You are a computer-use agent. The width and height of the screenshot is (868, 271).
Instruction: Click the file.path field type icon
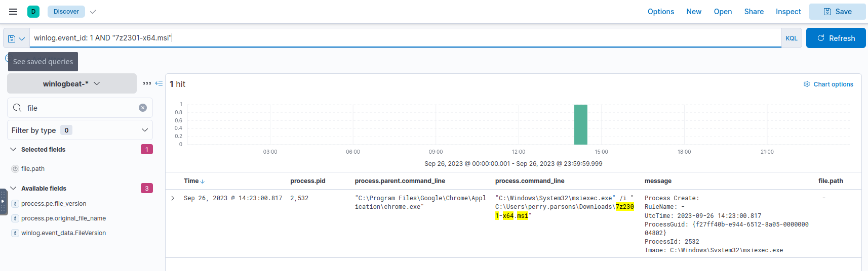pos(15,169)
